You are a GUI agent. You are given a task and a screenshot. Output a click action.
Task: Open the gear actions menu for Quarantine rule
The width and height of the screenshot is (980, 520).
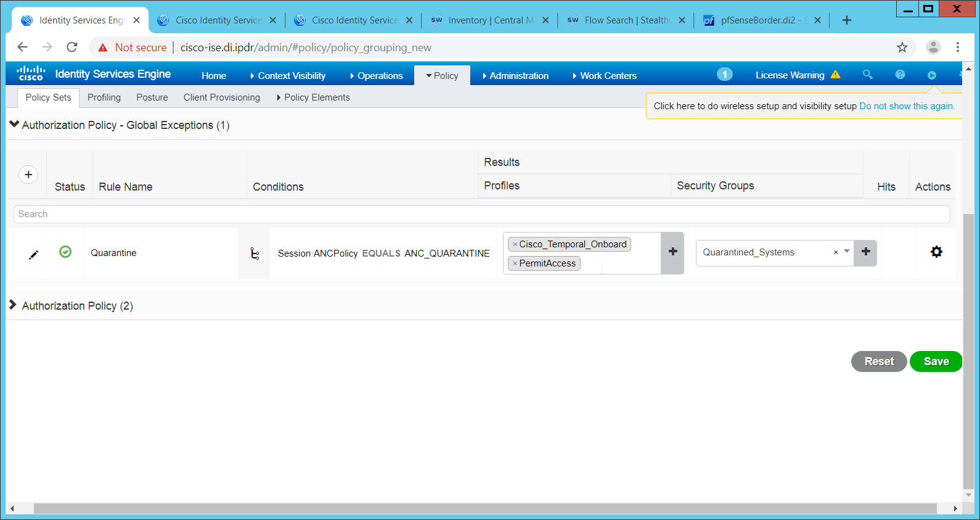(936, 252)
